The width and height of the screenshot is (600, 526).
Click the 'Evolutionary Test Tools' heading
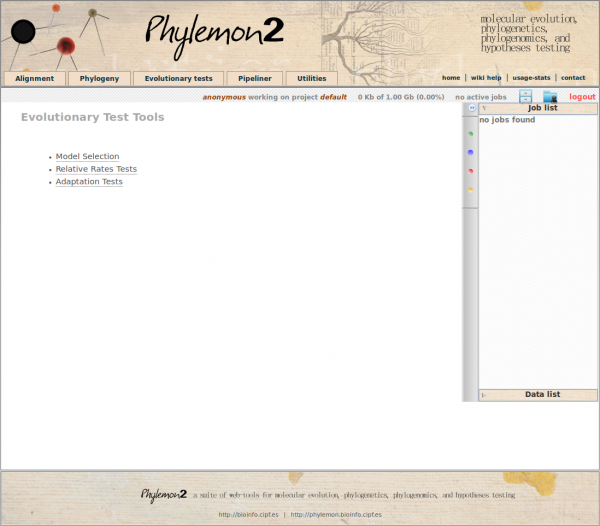tap(93, 117)
